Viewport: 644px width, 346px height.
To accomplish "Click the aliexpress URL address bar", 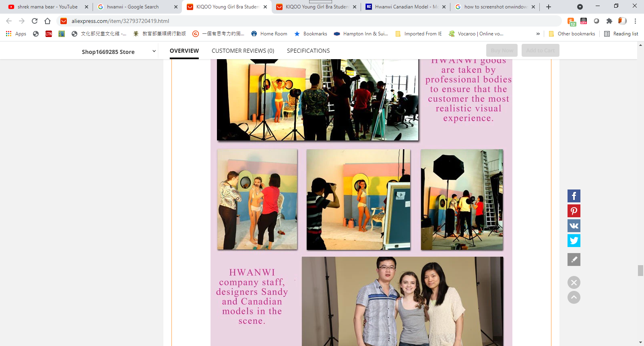I will coord(282,21).
